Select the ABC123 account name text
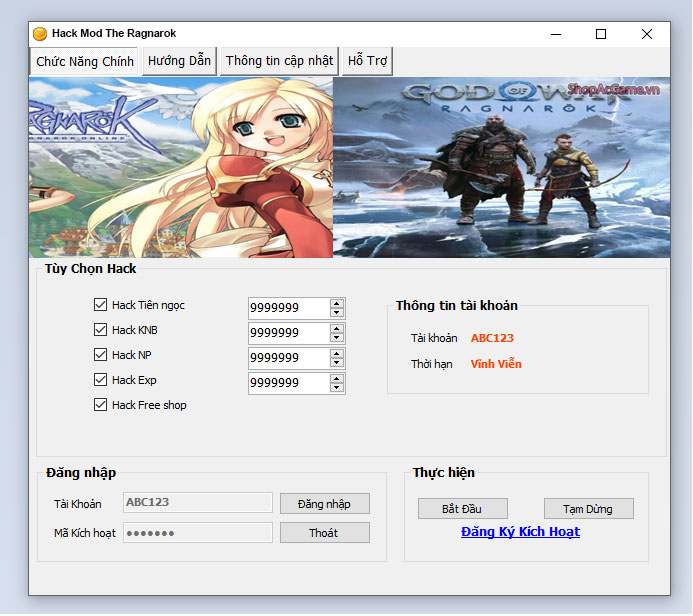This screenshot has width=693, height=616. click(x=492, y=338)
